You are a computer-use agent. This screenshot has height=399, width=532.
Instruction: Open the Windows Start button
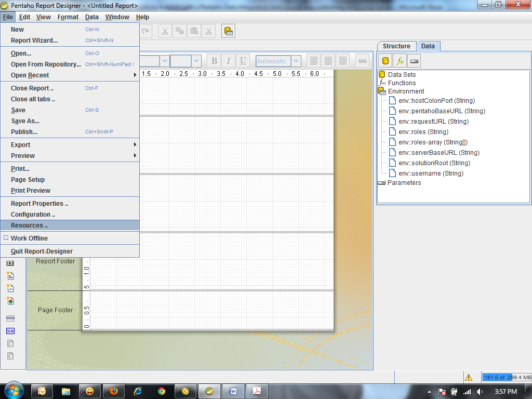14,391
